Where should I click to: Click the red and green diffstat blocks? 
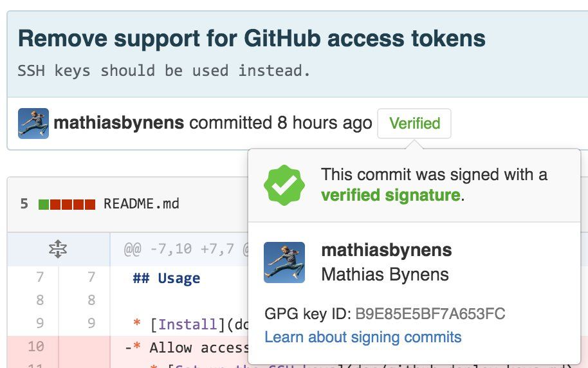[67, 205]
